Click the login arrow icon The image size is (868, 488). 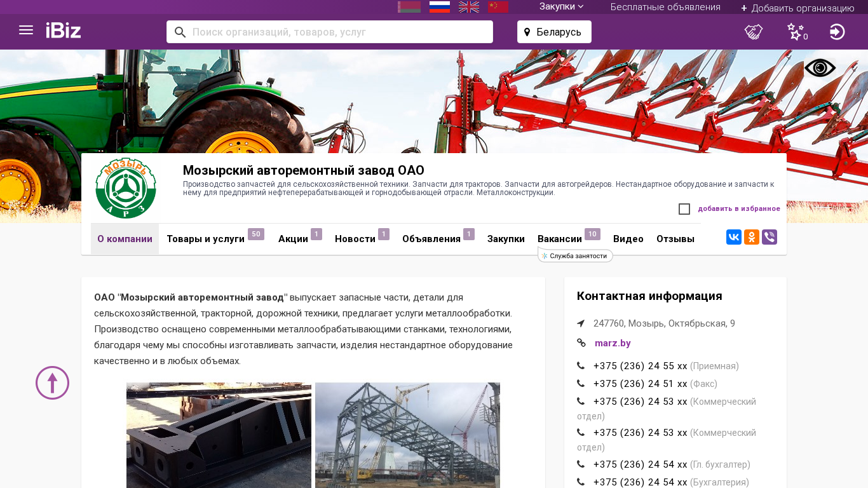pos(837,32)
